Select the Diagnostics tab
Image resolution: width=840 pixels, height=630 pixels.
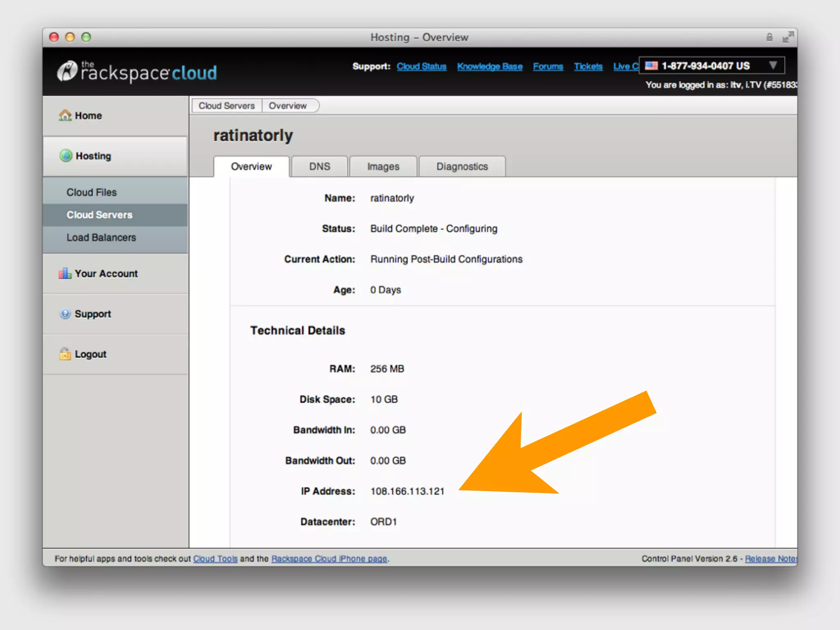point(462,167)
